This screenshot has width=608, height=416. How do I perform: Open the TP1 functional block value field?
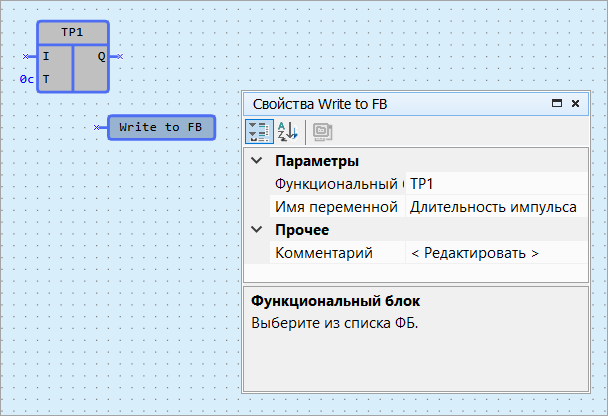coord(495,184)
